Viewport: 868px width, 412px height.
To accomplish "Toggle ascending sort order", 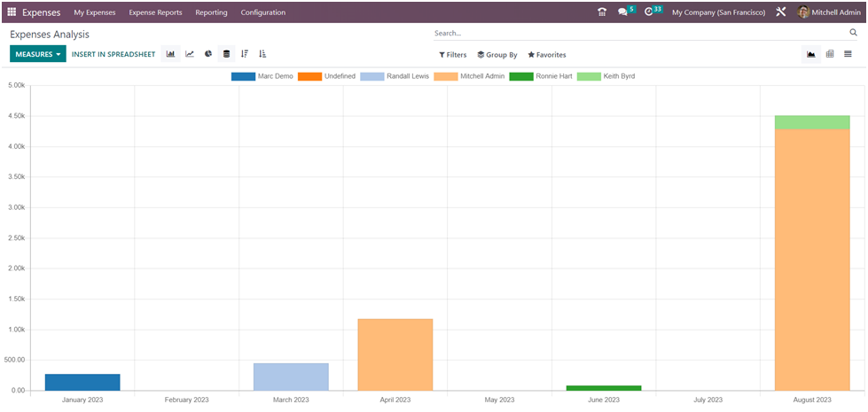I will (x=262, y=54).
